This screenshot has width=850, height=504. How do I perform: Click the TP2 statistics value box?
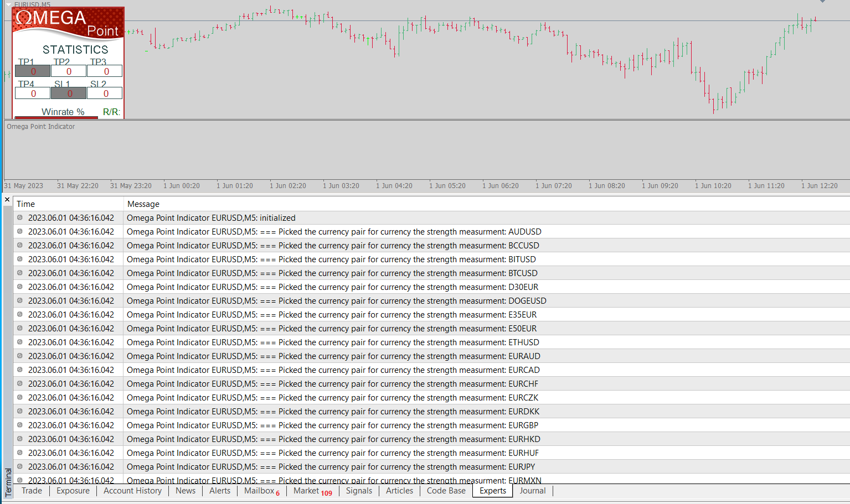69,71
